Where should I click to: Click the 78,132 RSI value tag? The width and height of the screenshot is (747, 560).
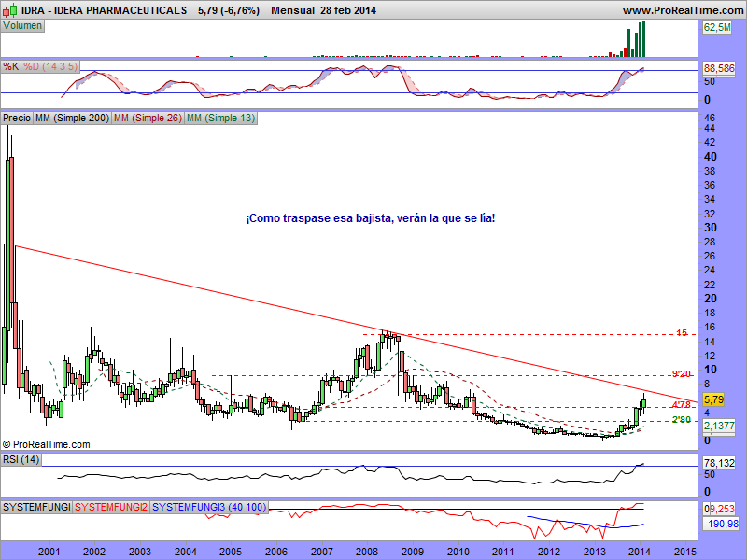719,463
